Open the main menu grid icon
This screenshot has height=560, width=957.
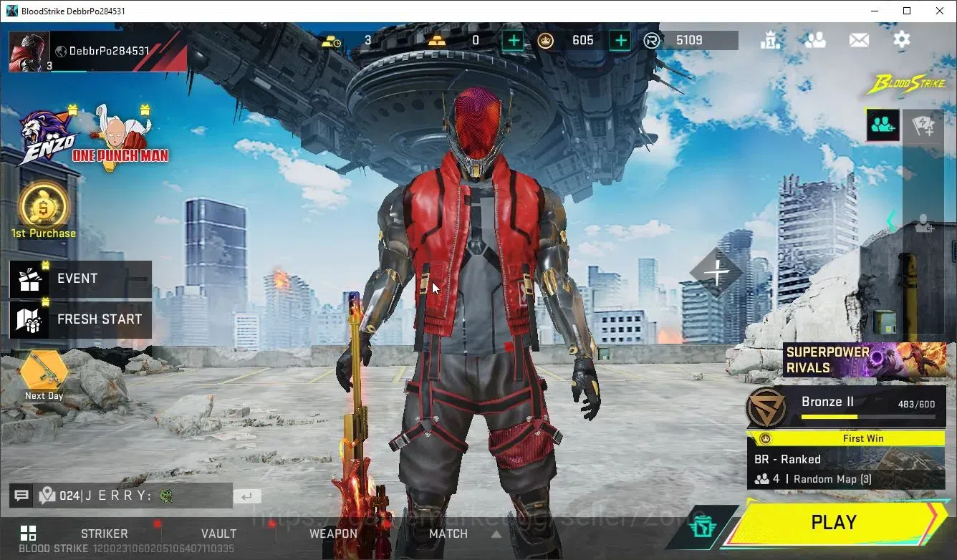tap(28, 534)
